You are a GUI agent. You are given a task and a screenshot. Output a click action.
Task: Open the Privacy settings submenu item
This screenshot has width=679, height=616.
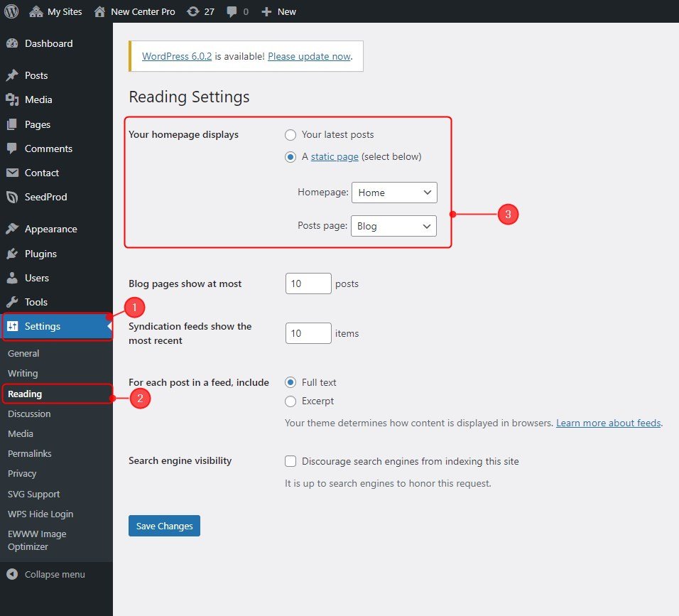click(x=21, y=473)
